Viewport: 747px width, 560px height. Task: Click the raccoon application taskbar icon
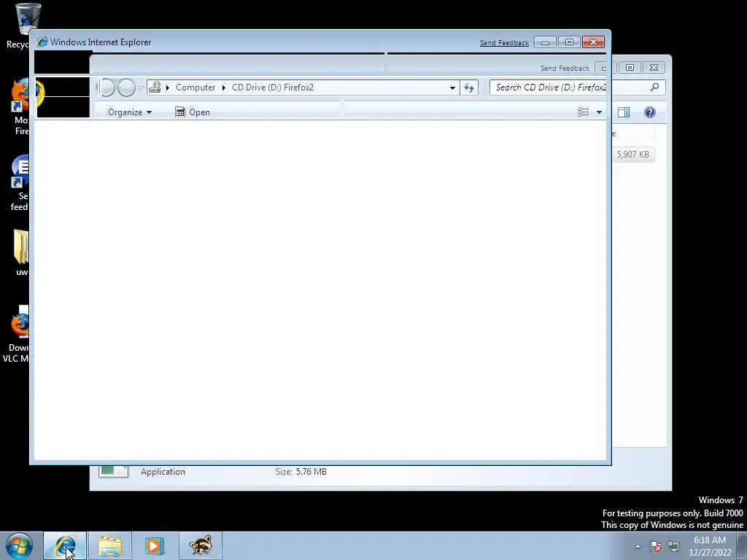[x=200, y=545]
